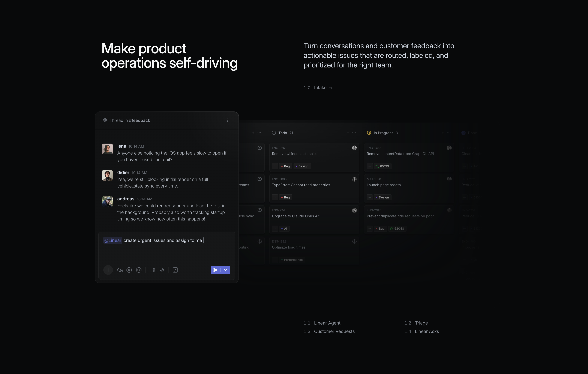The image size is (588, 374).
Task: Open the 1.3 Customer Requests link
Action: coord(329,331)
